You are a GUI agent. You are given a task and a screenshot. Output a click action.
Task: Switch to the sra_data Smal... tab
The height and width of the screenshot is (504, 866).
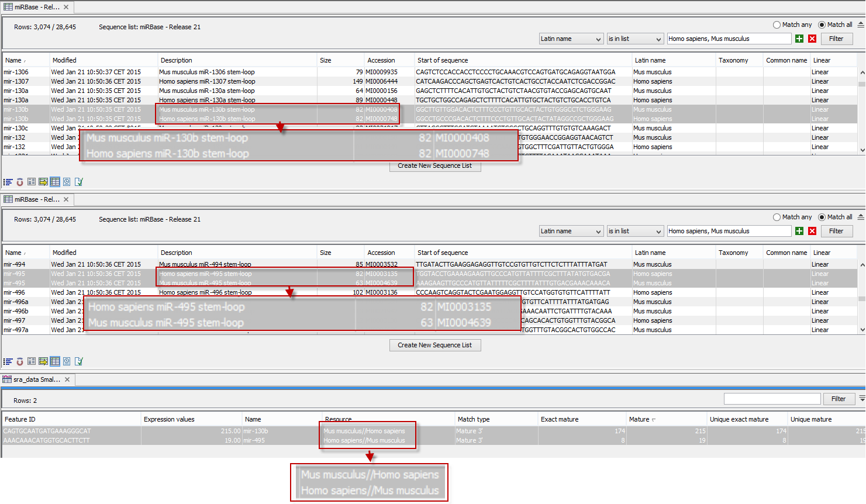click(x=34, y=379)
